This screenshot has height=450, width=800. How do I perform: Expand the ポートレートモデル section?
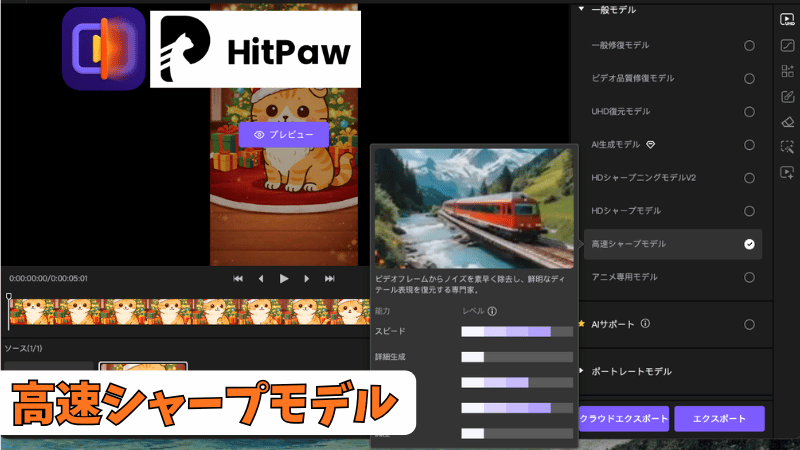[581, 371]
